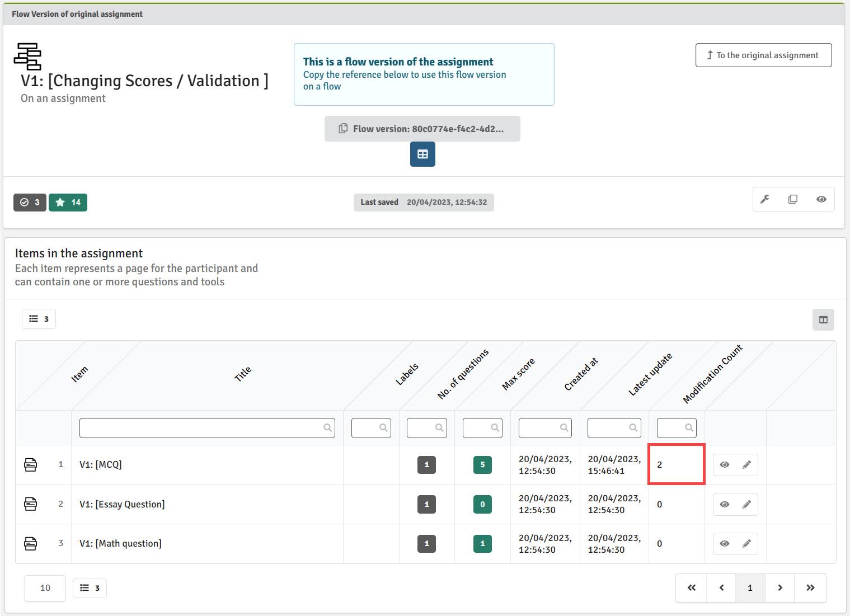Click To the original assignment button
Screen dimensions: 850x616
pyautogui.click(x=763, y=55)
